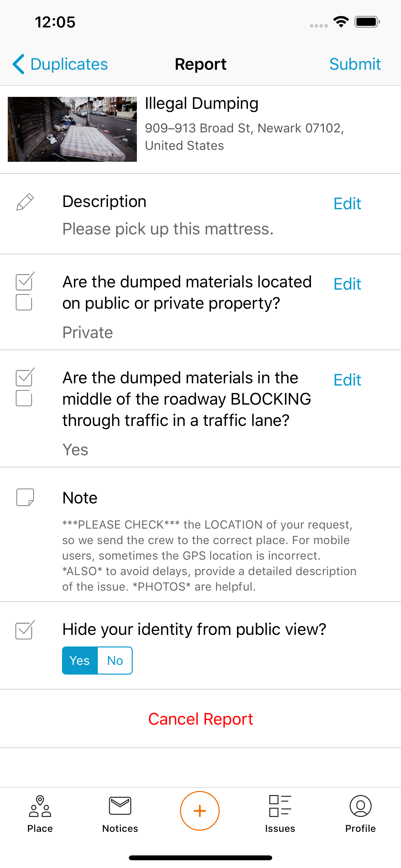Image resolution: width=401 pixels, height=868 pixels.
Task: Tap the Broad St address text
Action: click(x=244, y=137)
